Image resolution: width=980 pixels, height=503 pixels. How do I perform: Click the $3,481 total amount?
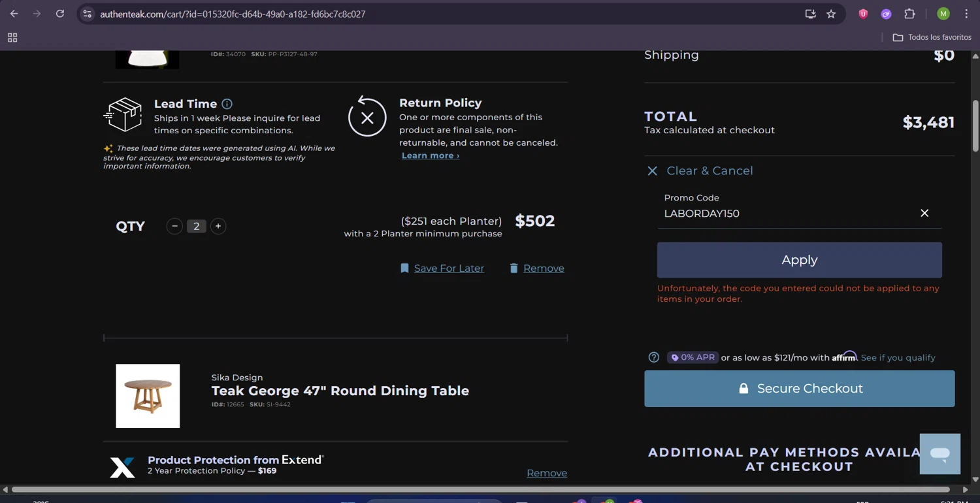point(928,122)
